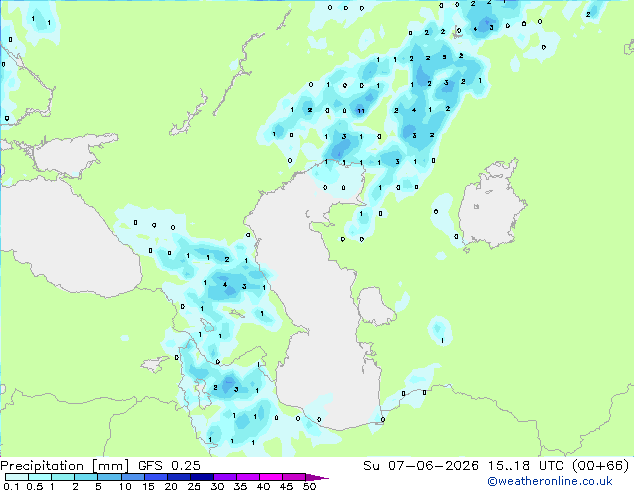Click the legend label '50'
634x490 pixels.
point(309,486)
